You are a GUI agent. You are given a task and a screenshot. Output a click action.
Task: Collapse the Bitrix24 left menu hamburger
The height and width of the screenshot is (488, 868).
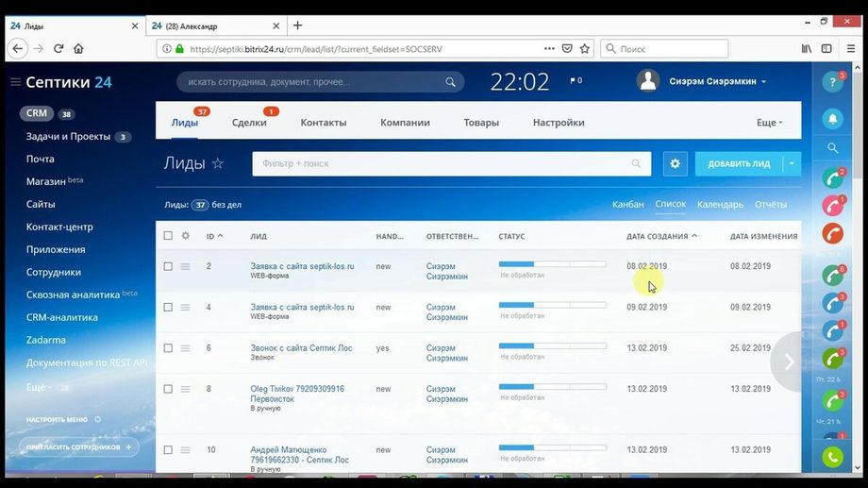coord(15,82)
